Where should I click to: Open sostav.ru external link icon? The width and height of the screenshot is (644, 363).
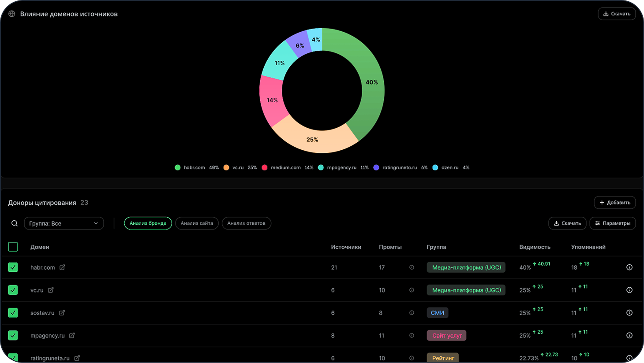pyautogui.click(x=62, y=313)
